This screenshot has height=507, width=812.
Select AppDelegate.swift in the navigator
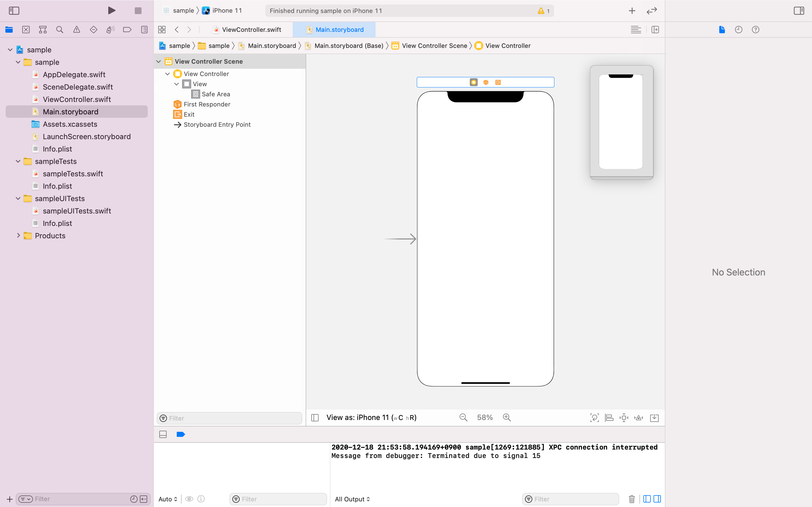point(74,74)
